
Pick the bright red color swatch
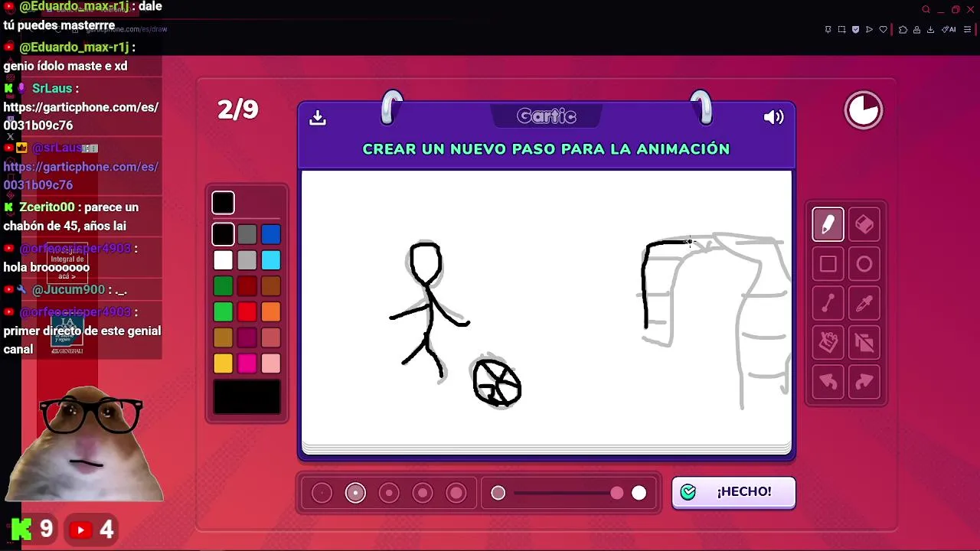click(247, 312)
